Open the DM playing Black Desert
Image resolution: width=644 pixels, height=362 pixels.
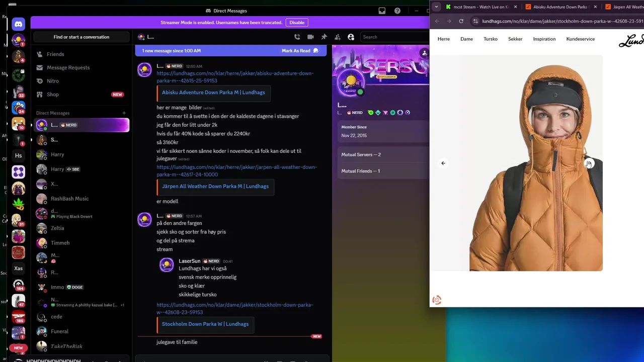pyautogui.click(x=82, y=214)
